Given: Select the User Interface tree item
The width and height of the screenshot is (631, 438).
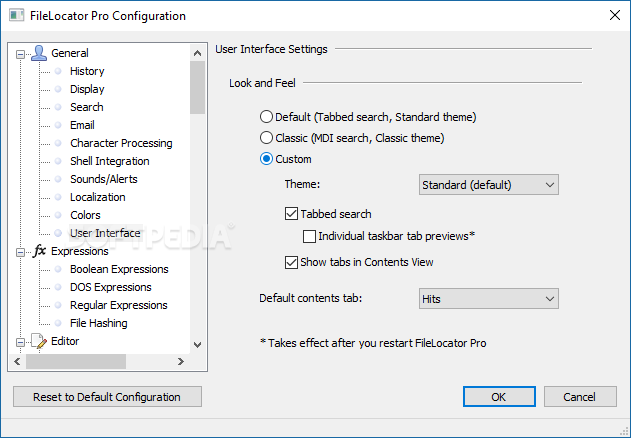Looking at the screenshot, I should (105, 233).
